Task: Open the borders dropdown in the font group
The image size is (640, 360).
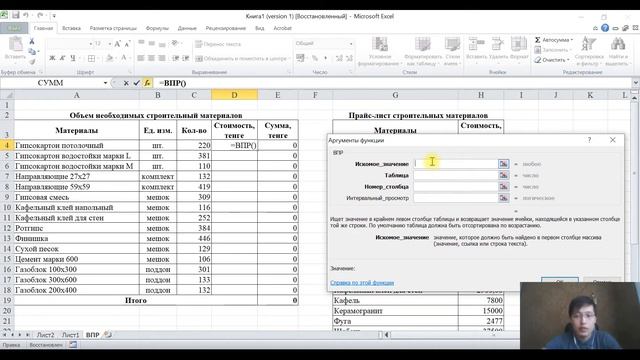Action: click(98, 58)
